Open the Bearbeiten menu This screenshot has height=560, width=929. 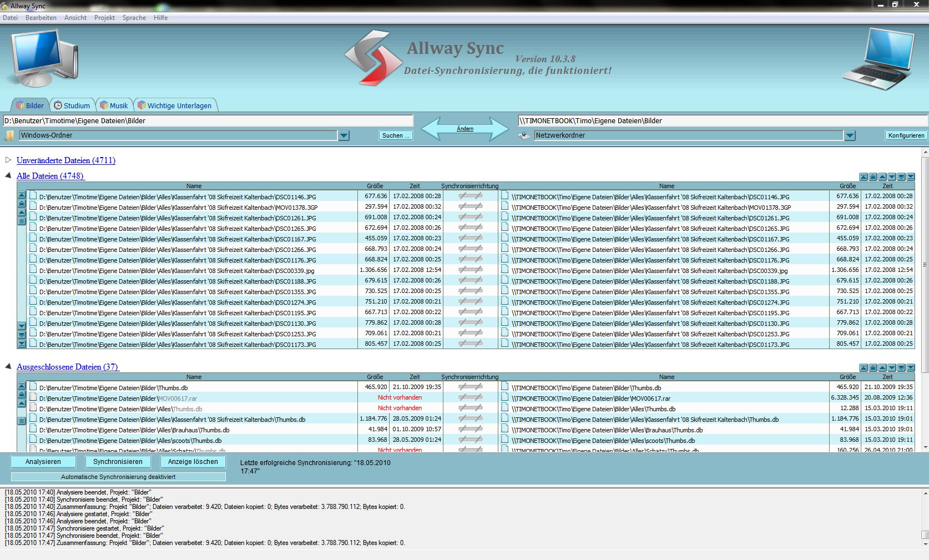pyautogui.click(x=41, y=18)
